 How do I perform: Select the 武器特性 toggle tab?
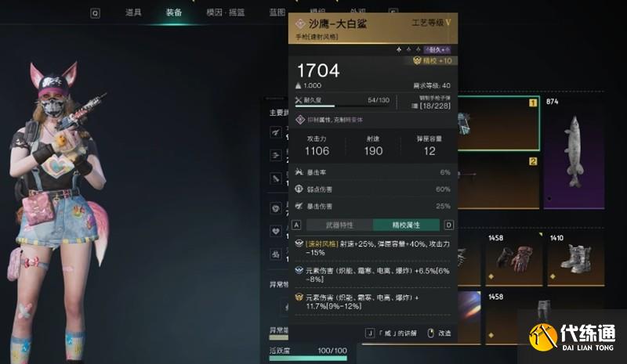coord(339,225)
